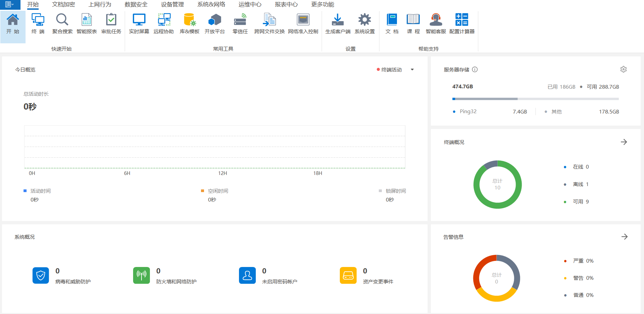Click 生成客户端 download icon
This screenshot has height=314, width=644.
[337, 20]
